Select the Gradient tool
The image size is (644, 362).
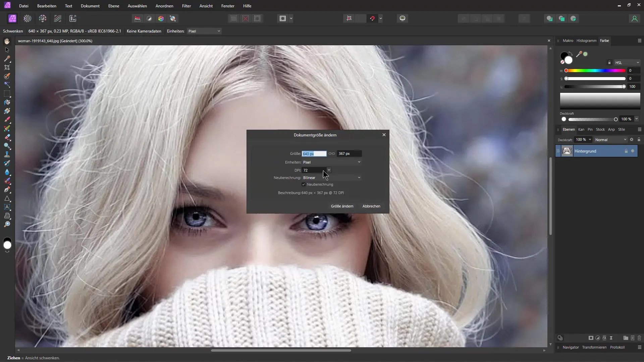(x=7, y=111)
